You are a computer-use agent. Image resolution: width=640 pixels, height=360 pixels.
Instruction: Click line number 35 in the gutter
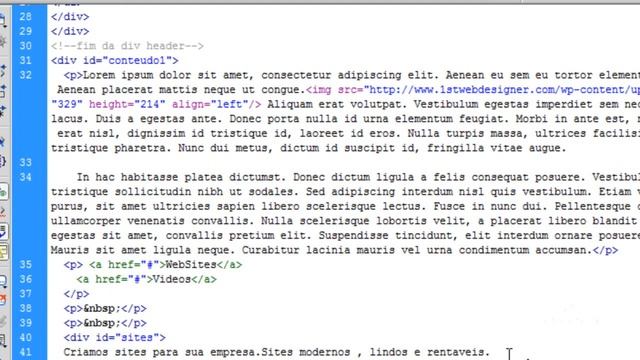[25, 264]
